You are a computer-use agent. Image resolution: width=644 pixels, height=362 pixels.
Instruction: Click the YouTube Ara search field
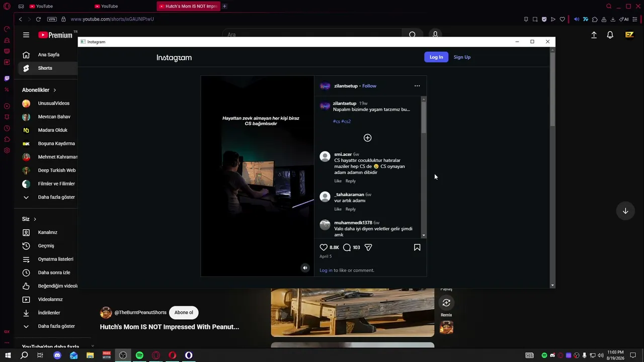point(312,35)
